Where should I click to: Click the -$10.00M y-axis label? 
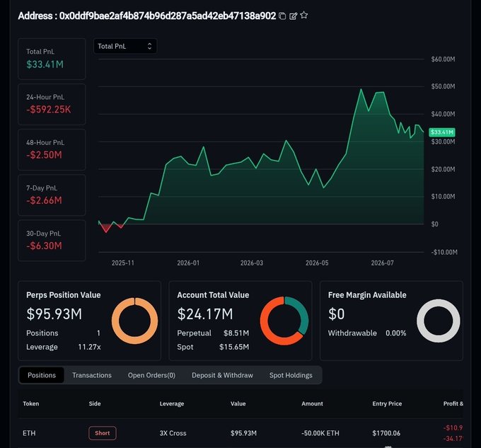444,252
